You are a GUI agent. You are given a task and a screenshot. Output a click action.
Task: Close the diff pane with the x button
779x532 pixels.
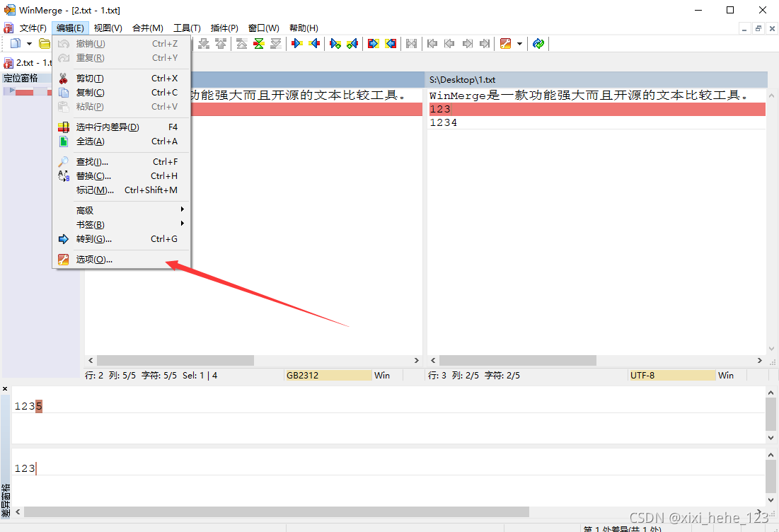pyautogui.click(x=5, y=389)
